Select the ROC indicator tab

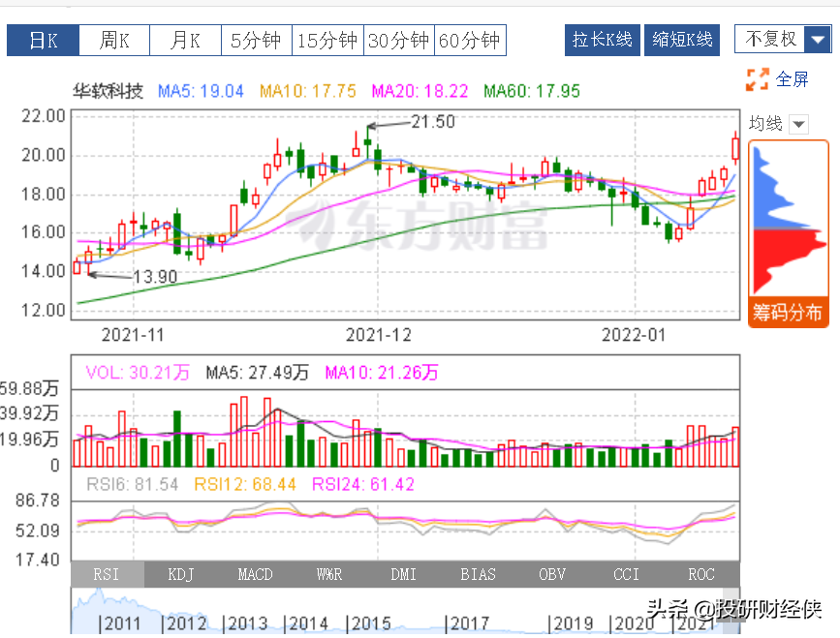click(x=701, y=574)
